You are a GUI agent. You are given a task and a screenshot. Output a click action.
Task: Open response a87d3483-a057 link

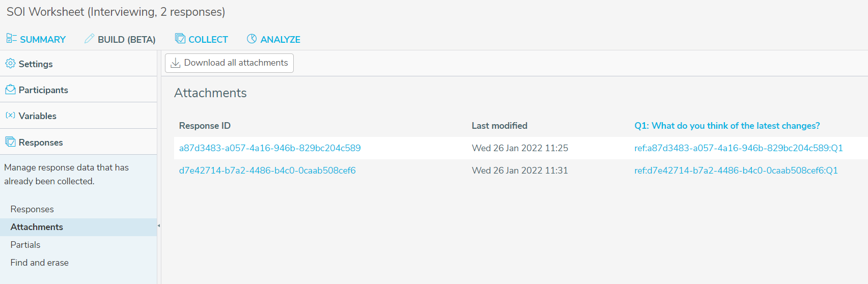pyautogui.click(x=270, y=148)
